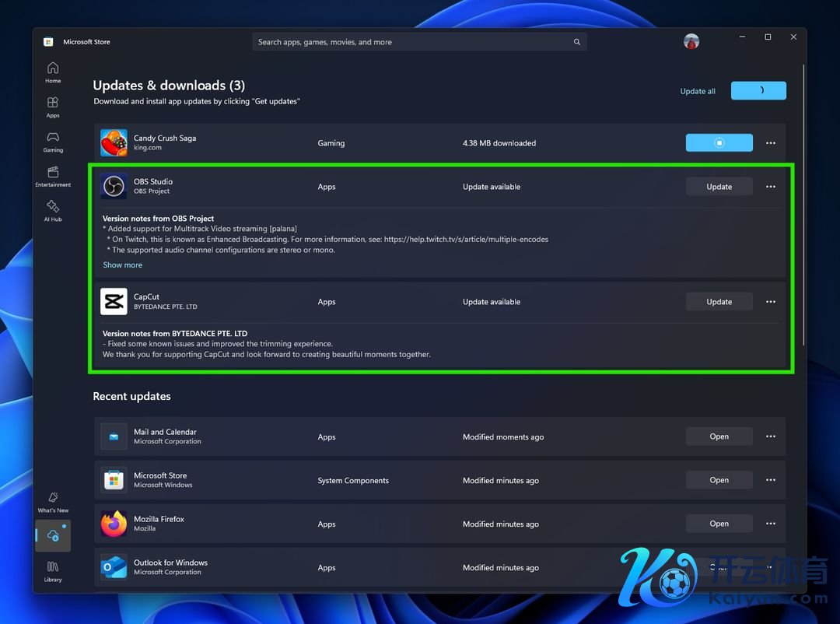
Task: Go to Apps in the sidebar
Action: point(53,107)
